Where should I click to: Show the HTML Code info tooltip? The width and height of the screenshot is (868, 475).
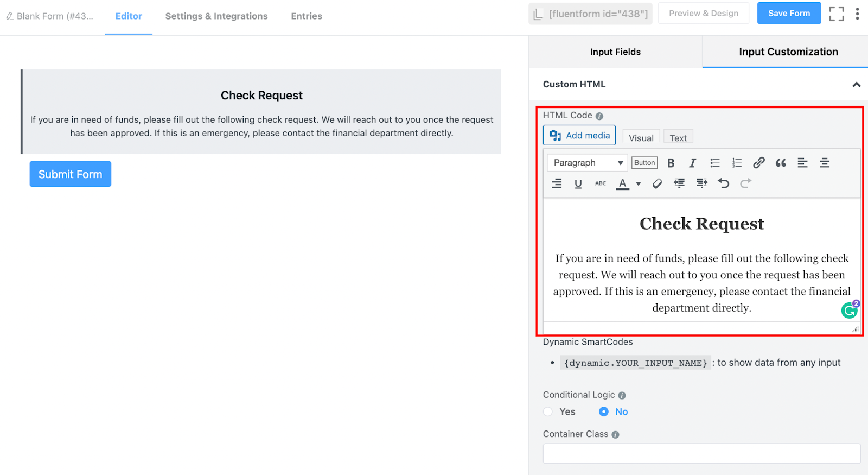599,116
